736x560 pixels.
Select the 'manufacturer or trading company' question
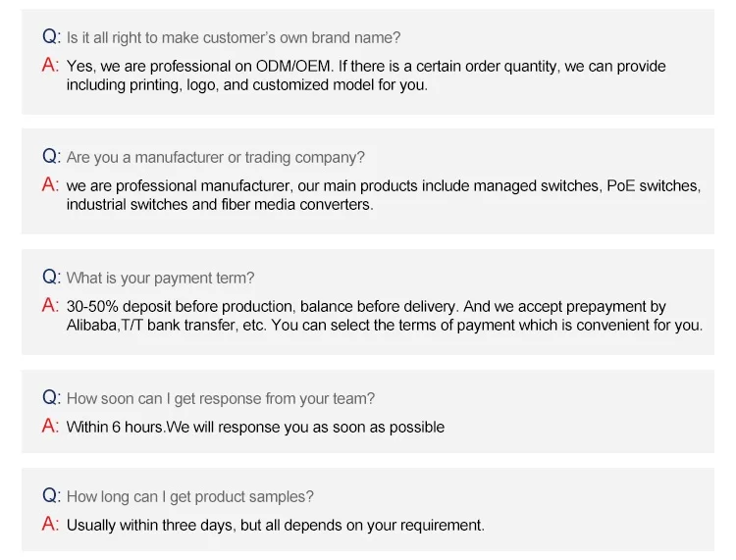point(216,157)
